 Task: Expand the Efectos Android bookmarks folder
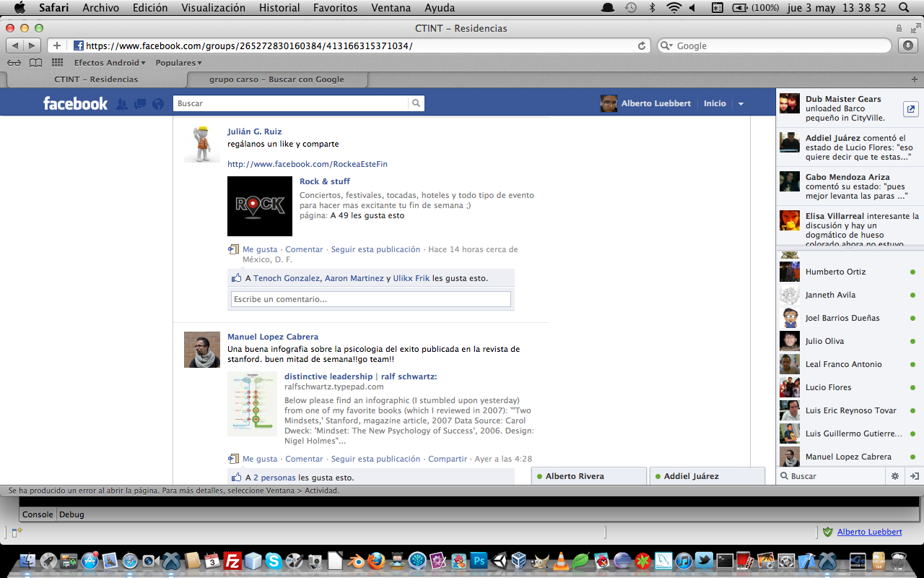pos(110,63)
